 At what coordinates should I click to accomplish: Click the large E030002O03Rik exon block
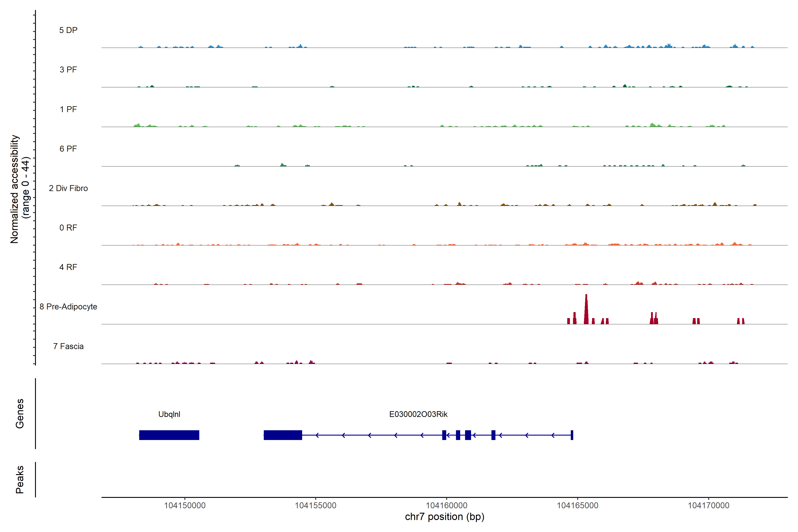(283, 435)
